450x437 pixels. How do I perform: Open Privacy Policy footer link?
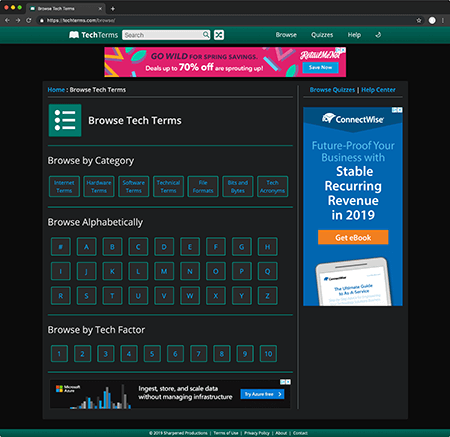[x=257, y=433]
